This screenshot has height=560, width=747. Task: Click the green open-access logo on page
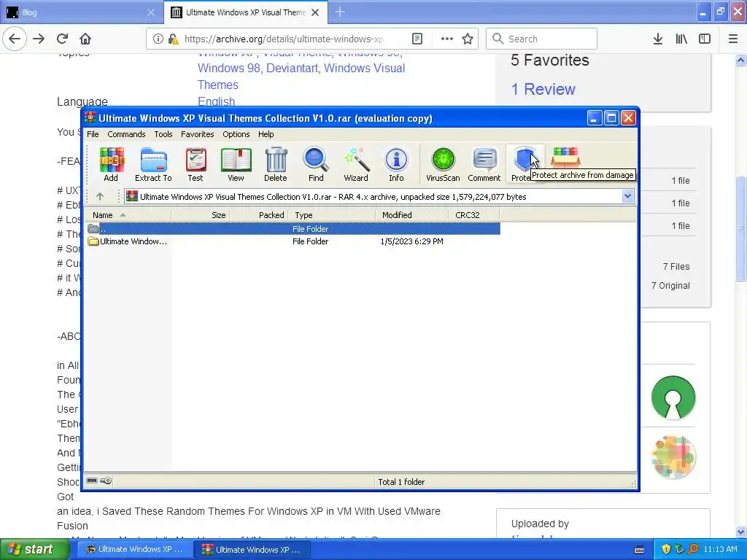point(673,397)
